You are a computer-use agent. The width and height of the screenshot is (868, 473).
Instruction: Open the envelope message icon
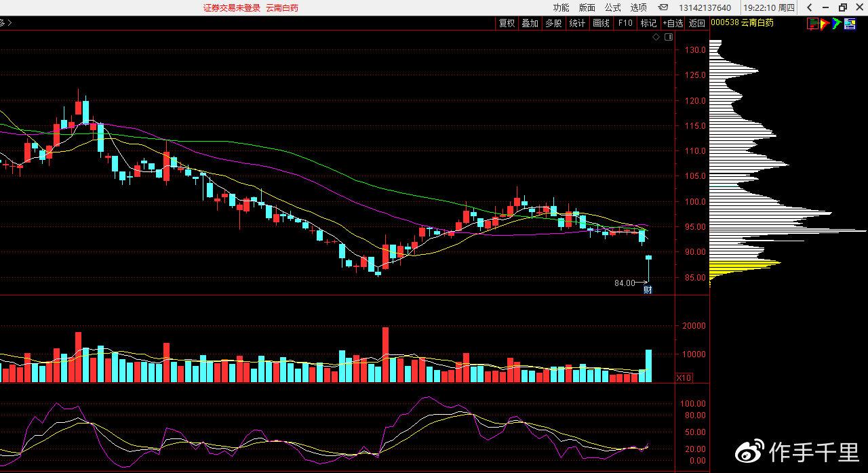[665, 7]
